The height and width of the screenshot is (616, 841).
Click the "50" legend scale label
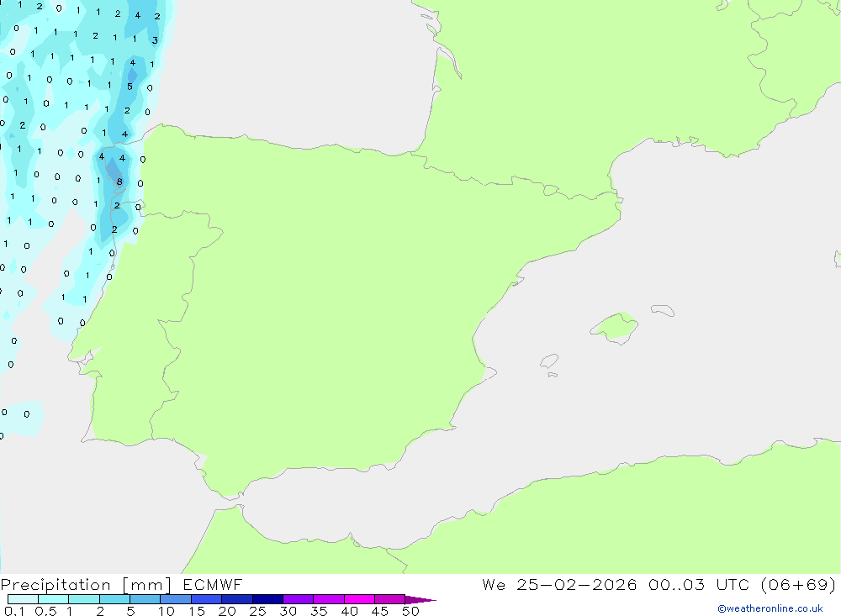point(410,611)
